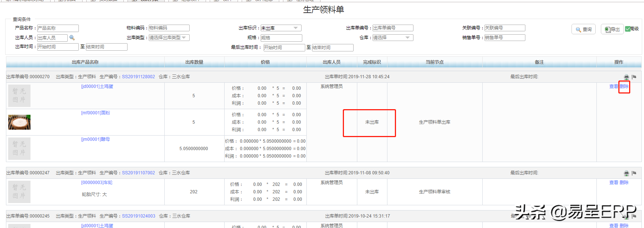This screenshot has height=228, width=644.
Task: Click the 查询 search button
Action: 583,29
